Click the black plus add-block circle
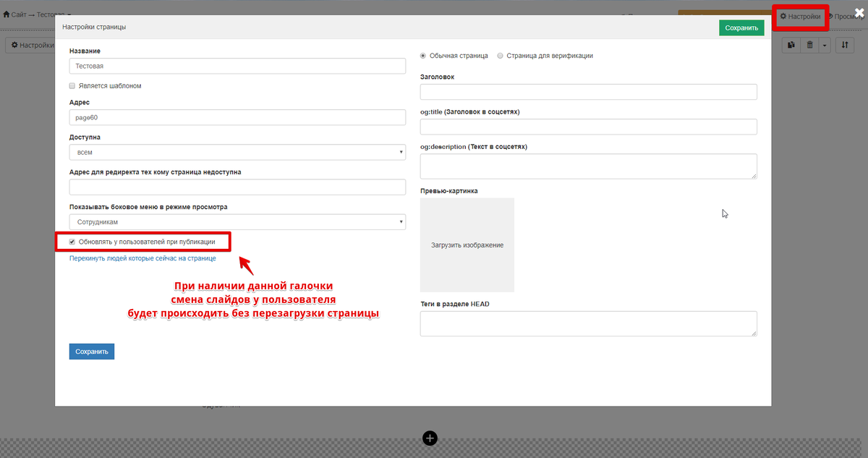The height and width of the screenshot is (458, 868). (x=430, y=438)
